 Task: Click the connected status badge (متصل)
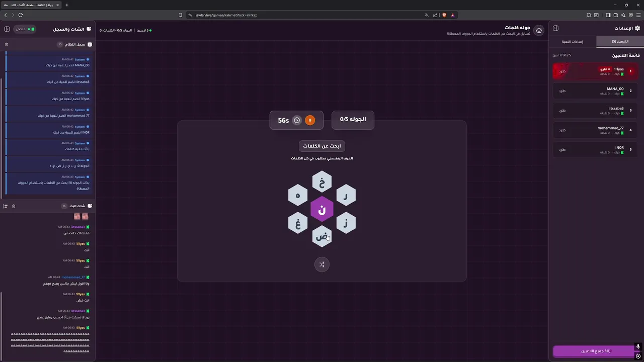pos(25,29)
